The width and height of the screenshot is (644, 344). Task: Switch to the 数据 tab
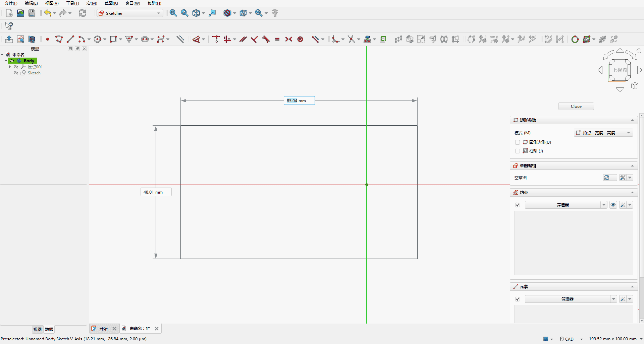pyautogui.click(x=49, y=329)
